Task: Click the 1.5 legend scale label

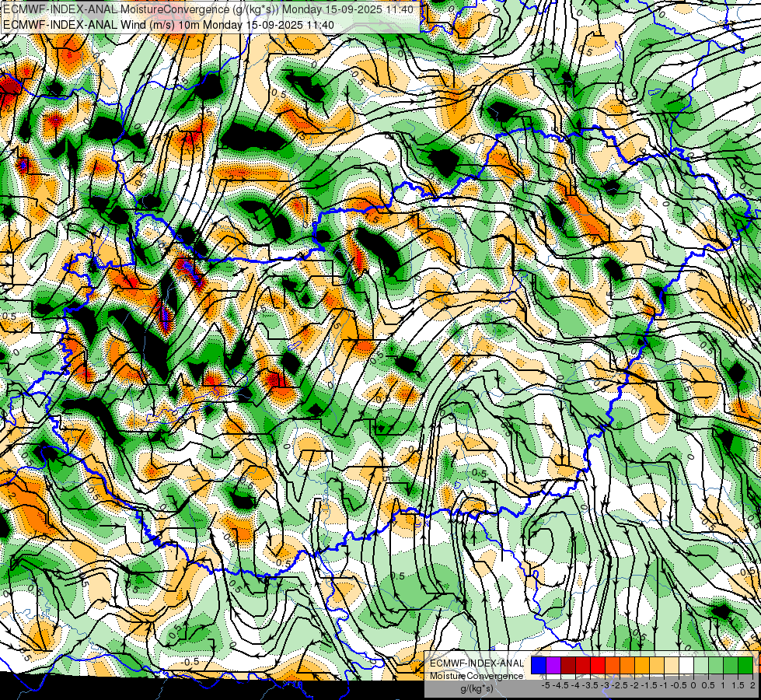Action: tap(737, 685)
